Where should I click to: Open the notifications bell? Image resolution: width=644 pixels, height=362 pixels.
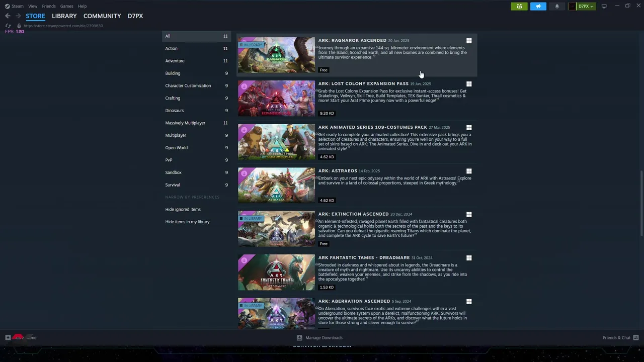coord(556,6)
